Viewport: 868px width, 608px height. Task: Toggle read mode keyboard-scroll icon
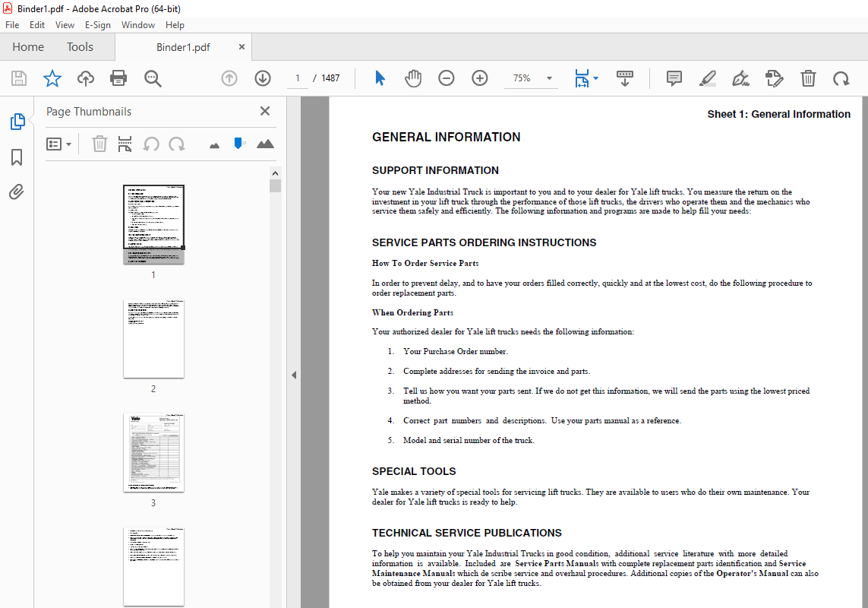(624, 78)
